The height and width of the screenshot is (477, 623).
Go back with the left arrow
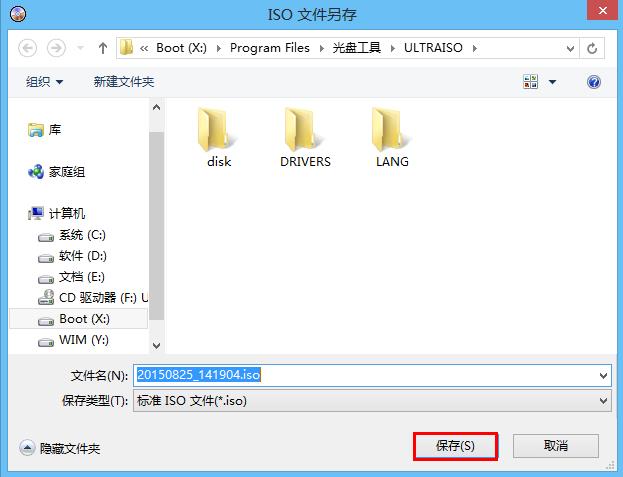27,48
